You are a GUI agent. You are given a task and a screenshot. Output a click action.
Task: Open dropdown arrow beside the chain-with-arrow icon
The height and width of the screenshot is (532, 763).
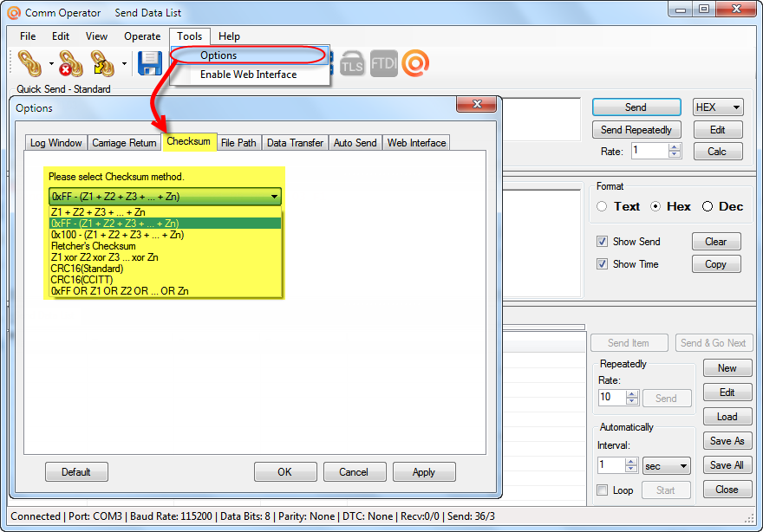click(x=124, y=64)
